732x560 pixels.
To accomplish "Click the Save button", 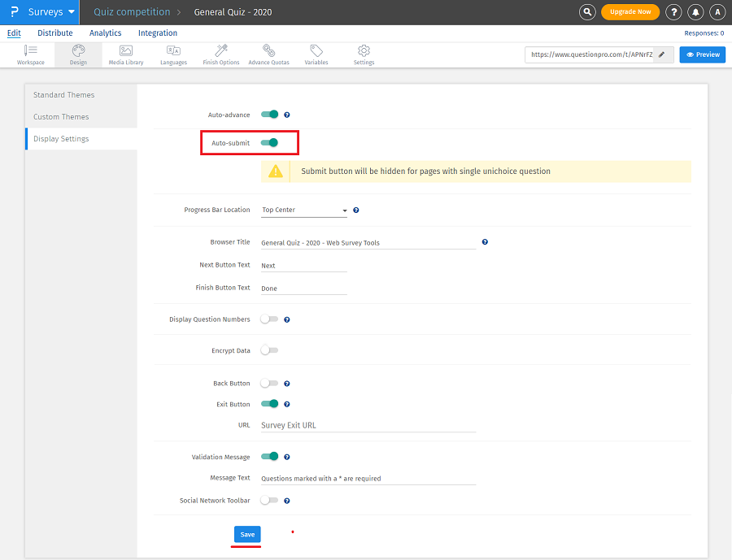I will (247, 534).
